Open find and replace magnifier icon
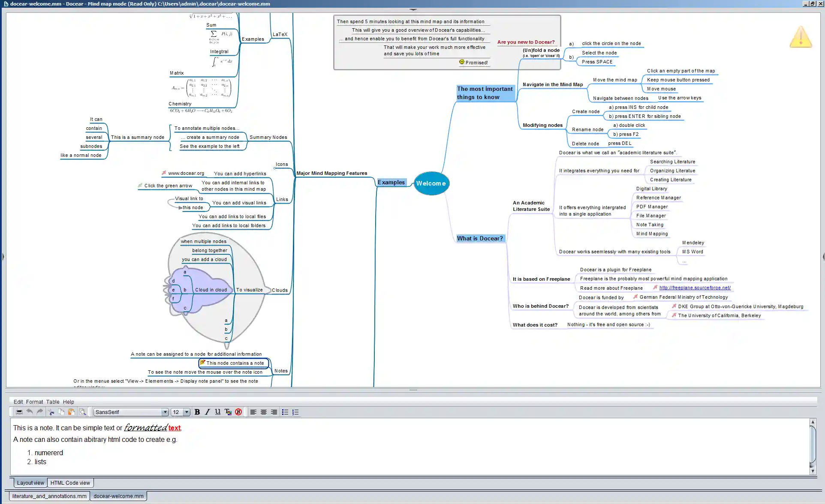 [82, 412]
